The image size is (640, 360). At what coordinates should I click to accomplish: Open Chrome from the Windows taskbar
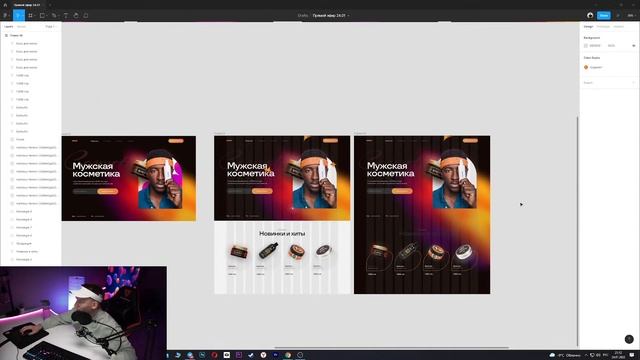pos(288,355)
